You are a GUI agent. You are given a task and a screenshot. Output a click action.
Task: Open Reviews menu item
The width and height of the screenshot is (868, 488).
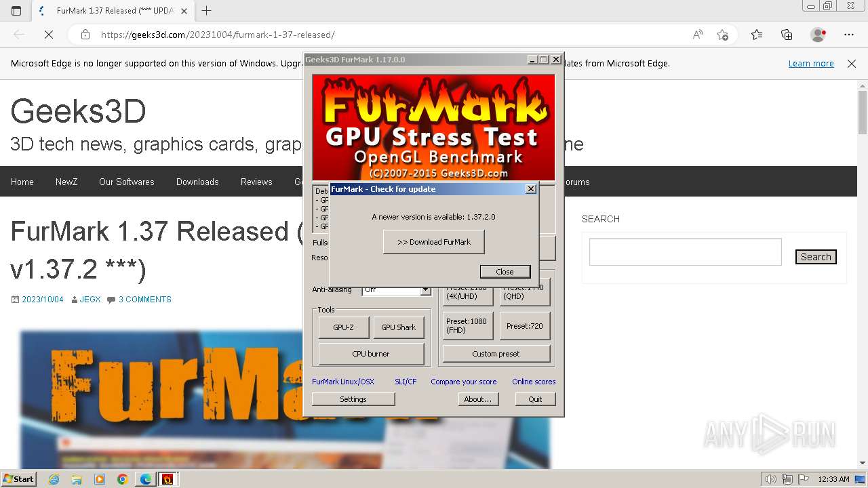tap(256, 182)
